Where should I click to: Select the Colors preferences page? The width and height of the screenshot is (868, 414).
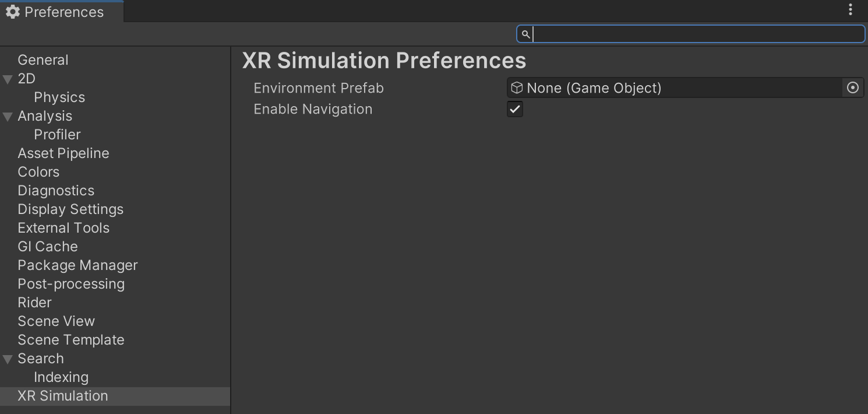(38, 171)
